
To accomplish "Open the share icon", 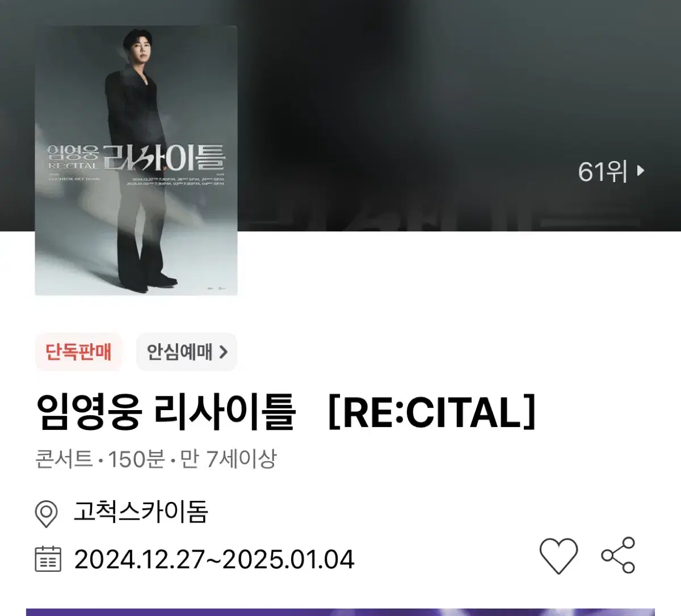I will point(619,555).
